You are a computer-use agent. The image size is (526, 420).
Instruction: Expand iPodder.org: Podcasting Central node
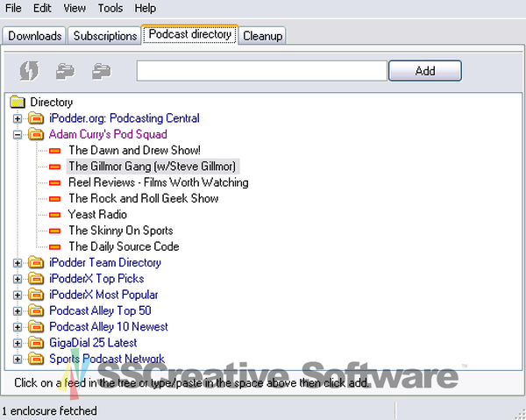click(18, 118)
